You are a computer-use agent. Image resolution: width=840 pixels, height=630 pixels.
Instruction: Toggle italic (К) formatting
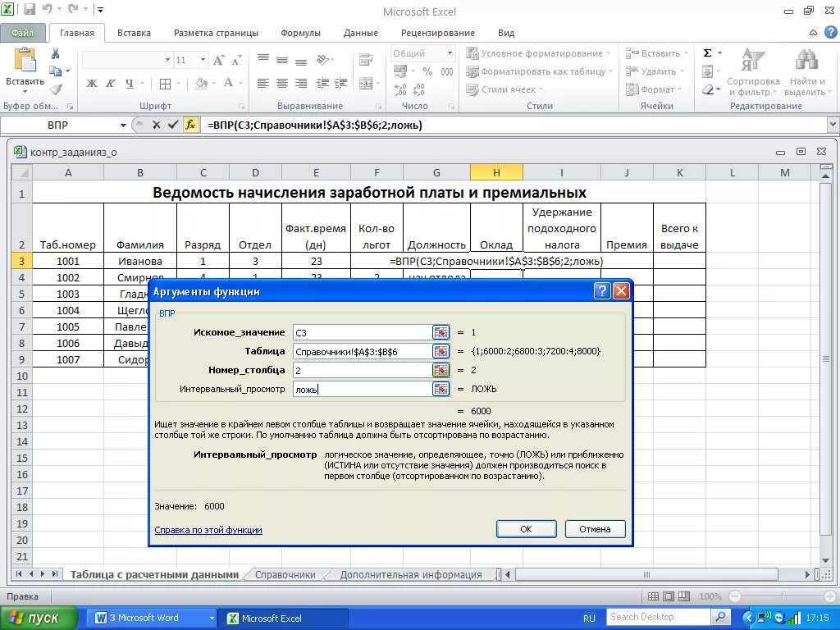click(x=111, y=84)
